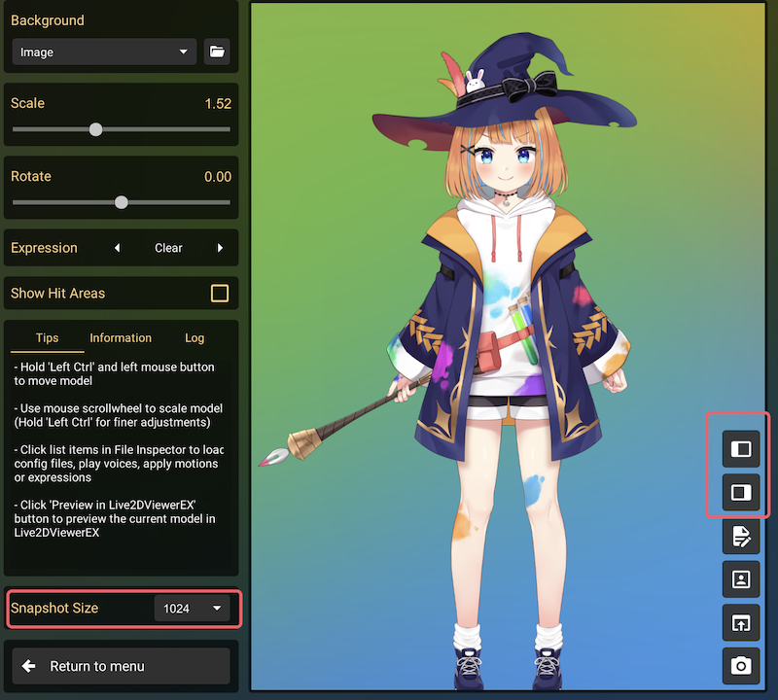Screen dimensions: 778x700
Task: Select the next expression with right arrow
Action: pyautogui.click(x=221, y=248)
